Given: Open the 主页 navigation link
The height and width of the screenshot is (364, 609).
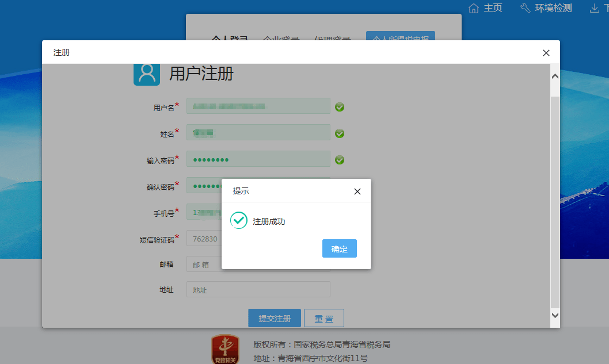Looking at the screenshot, I should click(x=493, y=7).
